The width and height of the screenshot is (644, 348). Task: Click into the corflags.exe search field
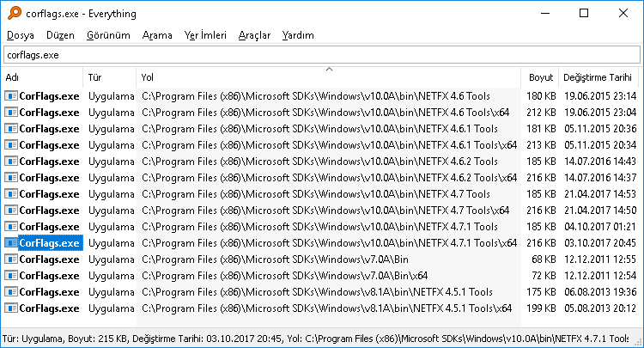pyautogui.click(x=321, y=55)
